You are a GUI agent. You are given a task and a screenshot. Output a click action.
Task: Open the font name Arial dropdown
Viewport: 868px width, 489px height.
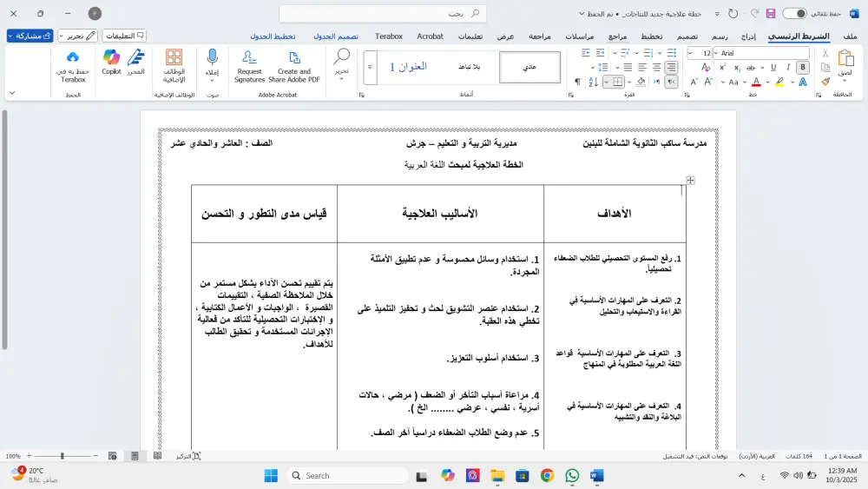716,53
